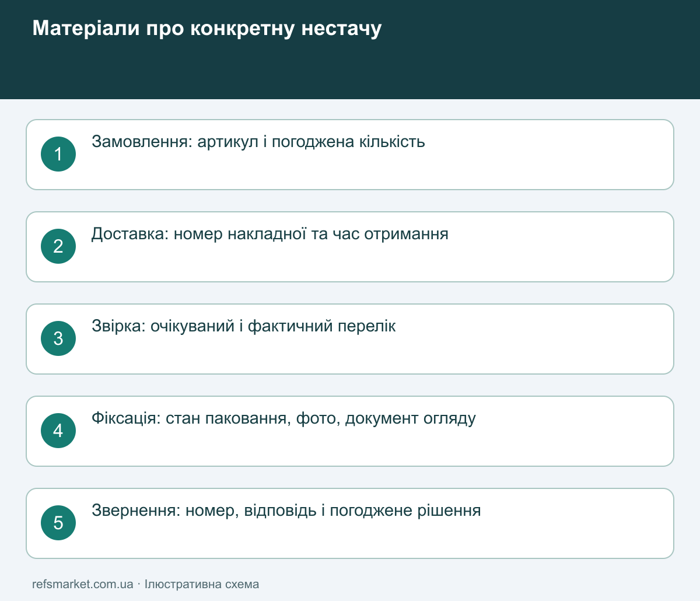The width and height of the screenshot is (700, 601).
Task: Select the text 'Замовлення: артикул і погоджена кількість'
Action: 258,142
